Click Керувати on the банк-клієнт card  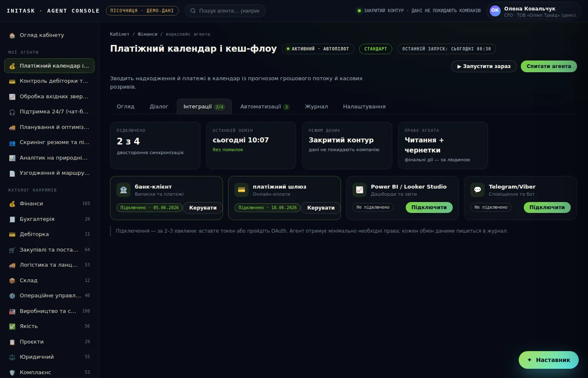[203, 208]
